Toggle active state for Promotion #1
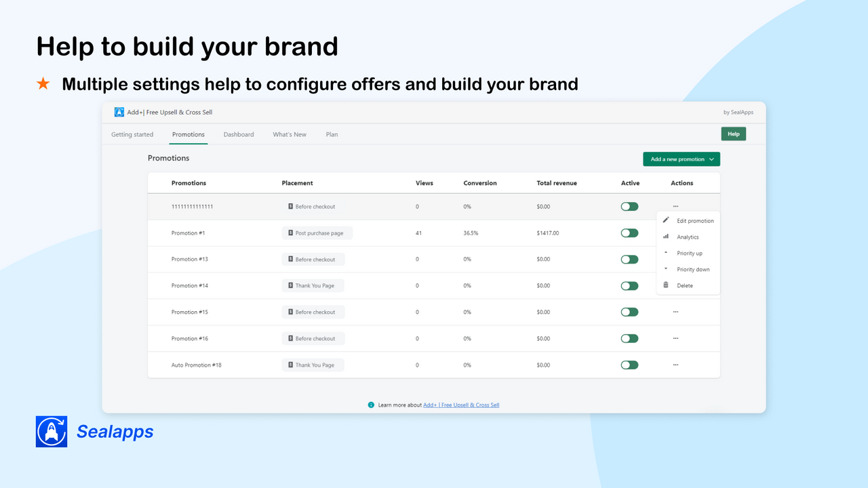This screenshot has height=488, width=868. click(x=629, y=232)
